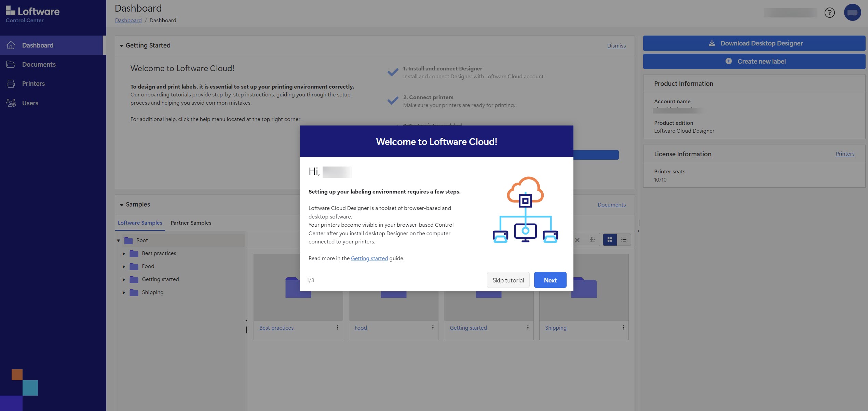Click the Users icon in sidebar
This screenshot has width=868, height=411.
tap(11, 103)
